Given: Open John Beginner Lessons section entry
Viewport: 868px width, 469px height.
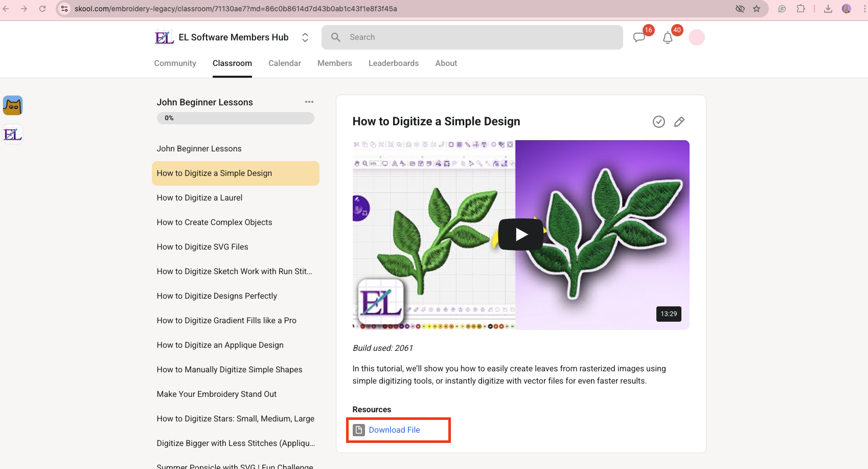Looking at the screenshot, I should tap(236, 149).
